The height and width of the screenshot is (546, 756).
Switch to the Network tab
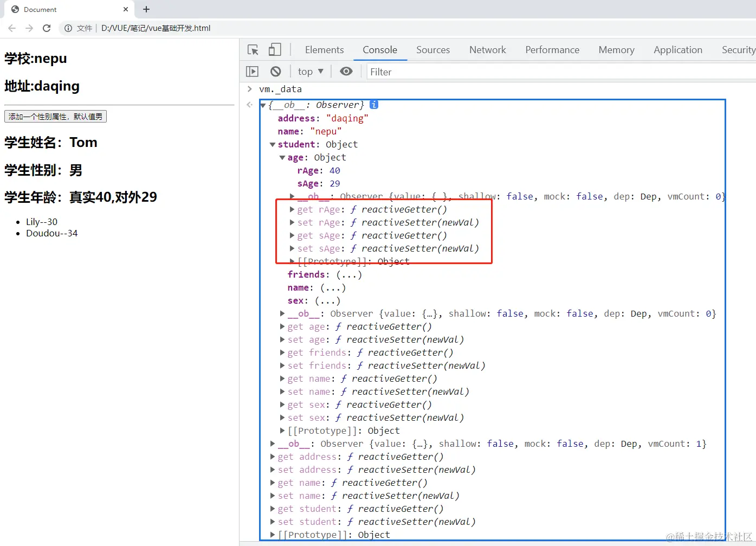click(x=488, y=50)
